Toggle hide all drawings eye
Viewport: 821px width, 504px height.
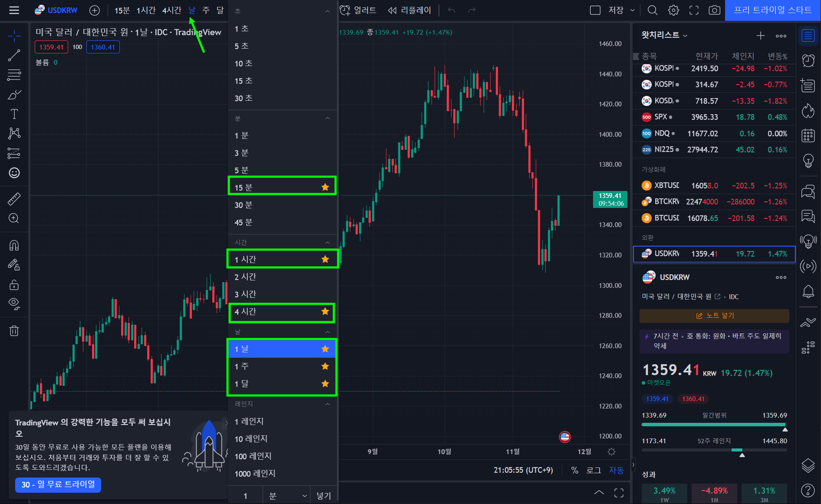pos(14,304)
